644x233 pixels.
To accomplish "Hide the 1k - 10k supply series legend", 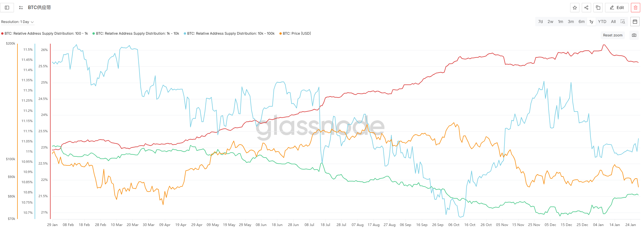I will [137, 33].
